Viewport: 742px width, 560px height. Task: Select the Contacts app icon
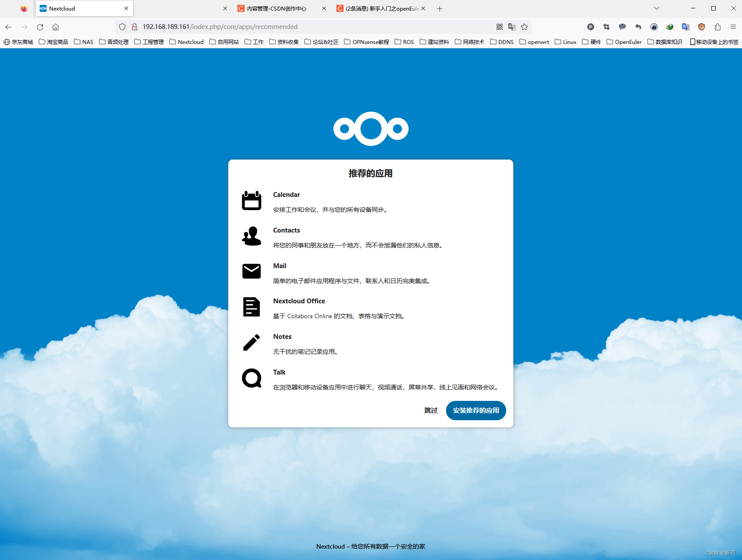(x=251, y=236)
